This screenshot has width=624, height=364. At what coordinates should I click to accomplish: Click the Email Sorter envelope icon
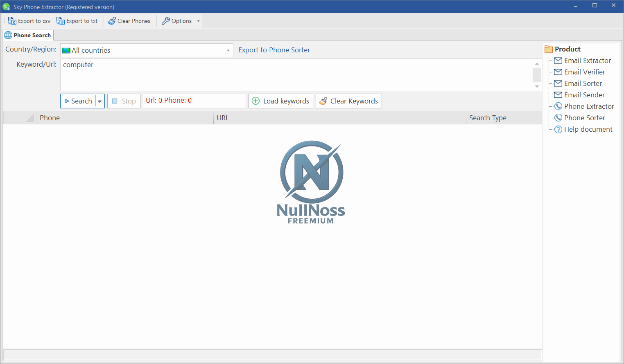[x=558, y=83]
